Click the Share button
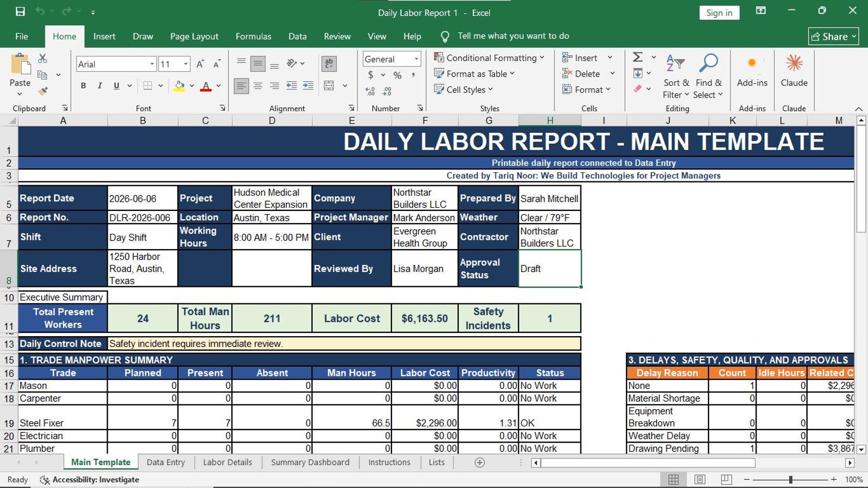Viewport: 868px width, 488px height. (834, 36)
